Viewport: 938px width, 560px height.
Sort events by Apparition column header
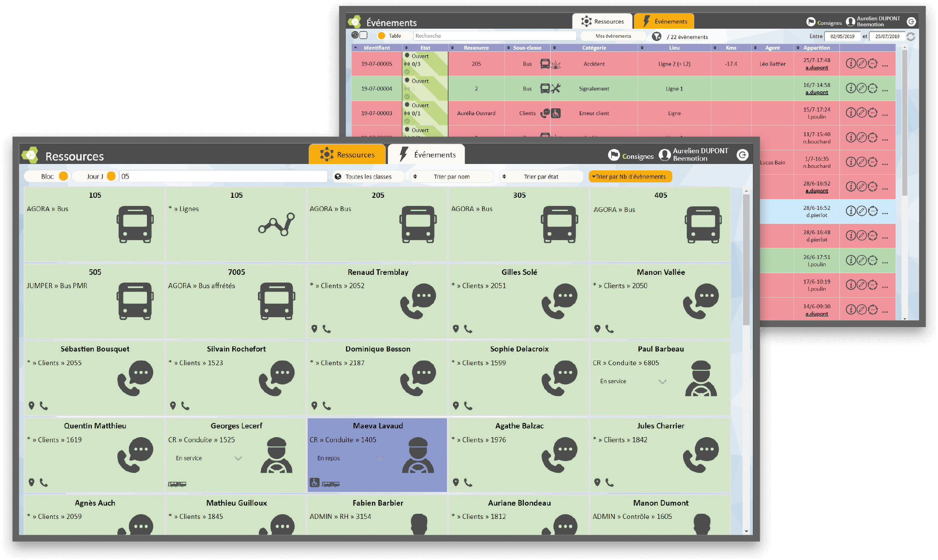(816, 48)
